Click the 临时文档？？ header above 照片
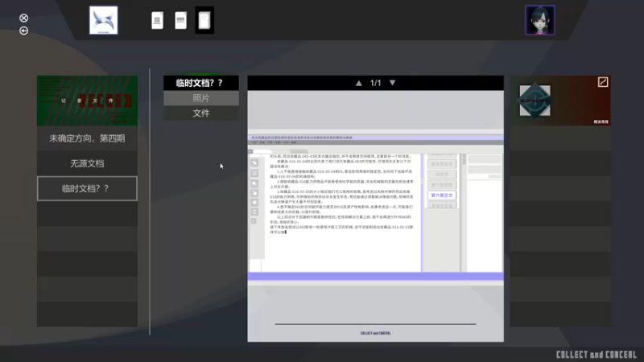The height and width of the screenshot is (362, 644). (200, 83)
